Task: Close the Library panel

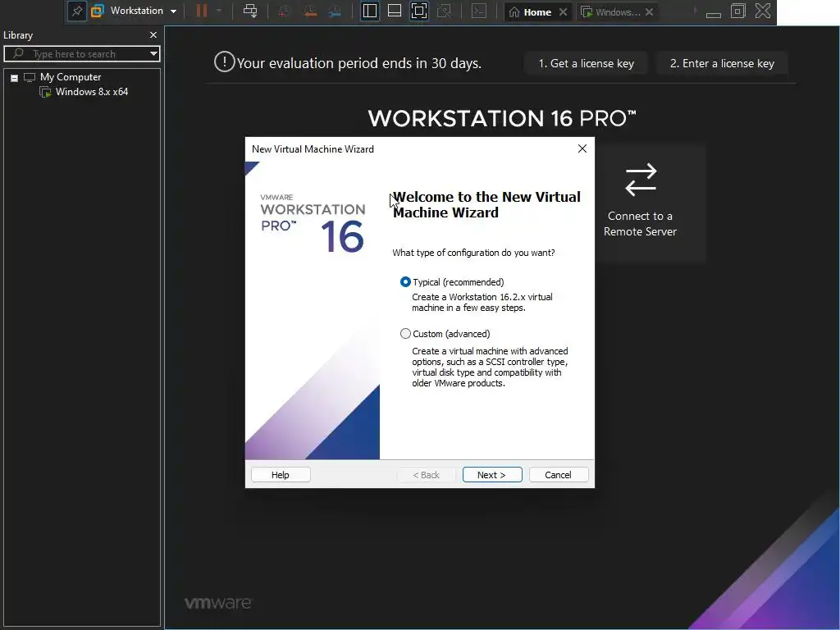Action: click(x=153, y=34)
